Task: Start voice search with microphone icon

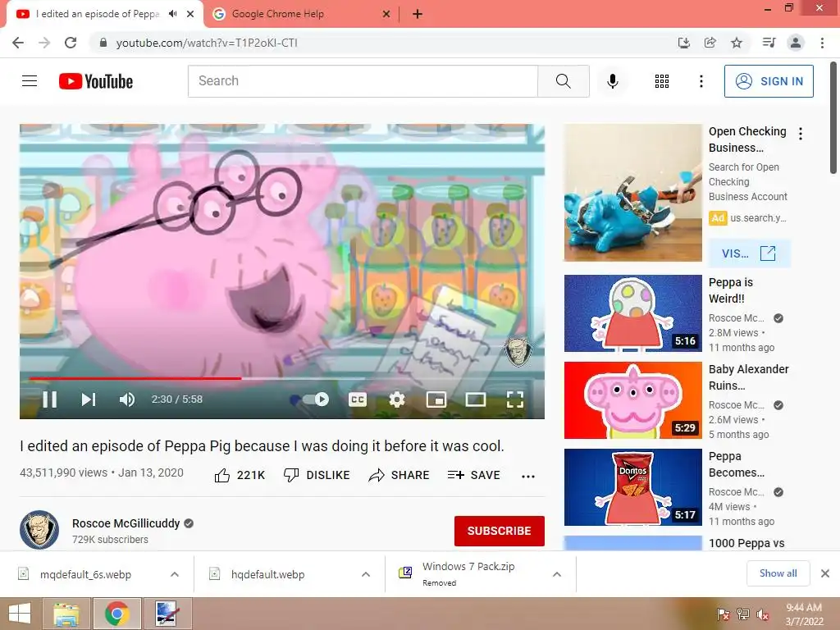Action: [613, 81]
